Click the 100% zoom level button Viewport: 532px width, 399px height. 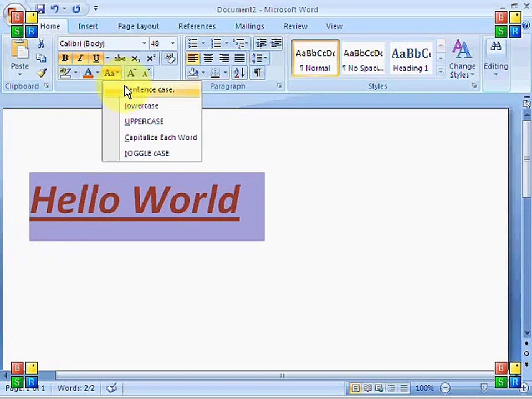point(424,388)
